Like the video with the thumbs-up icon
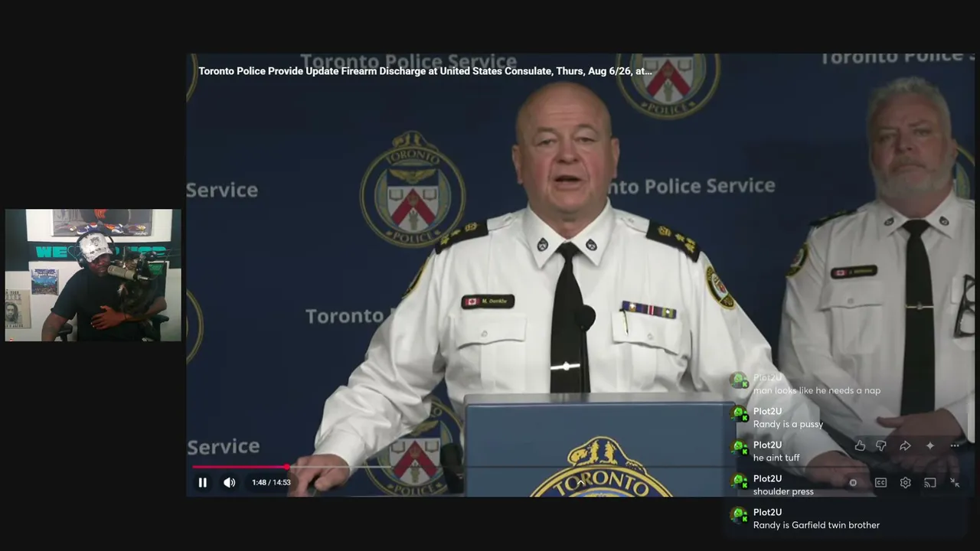This screenshot has width=980, height=551. point(860,445)
